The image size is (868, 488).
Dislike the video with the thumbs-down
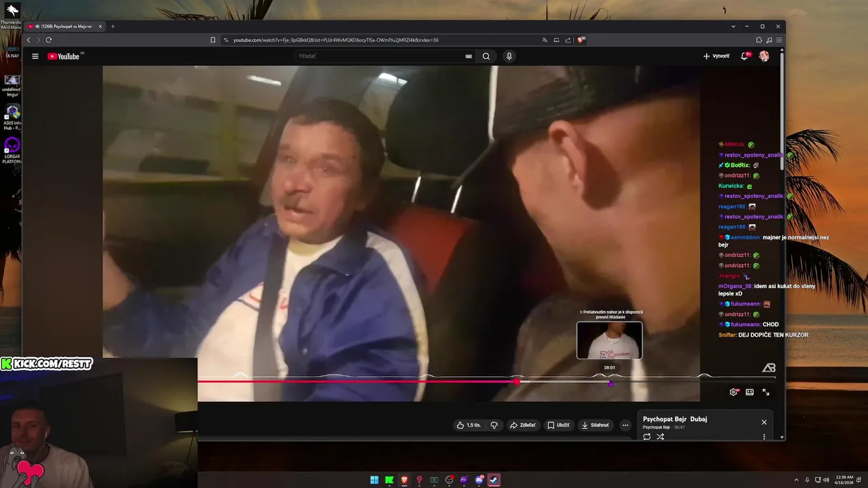click(x=494, y=425)
